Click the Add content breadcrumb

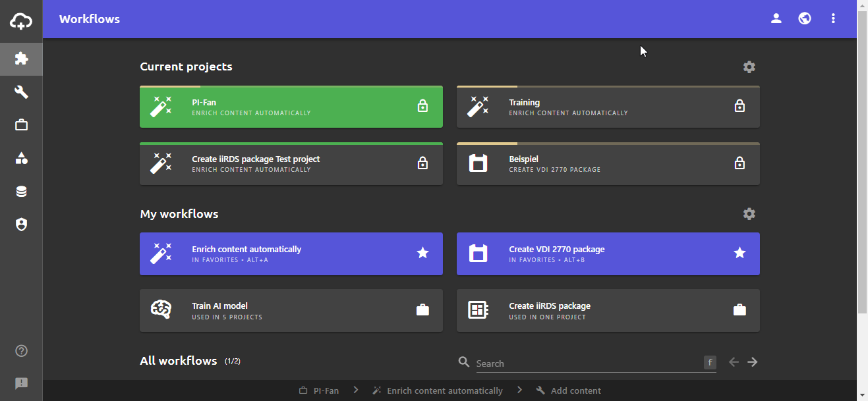[569, 390]
